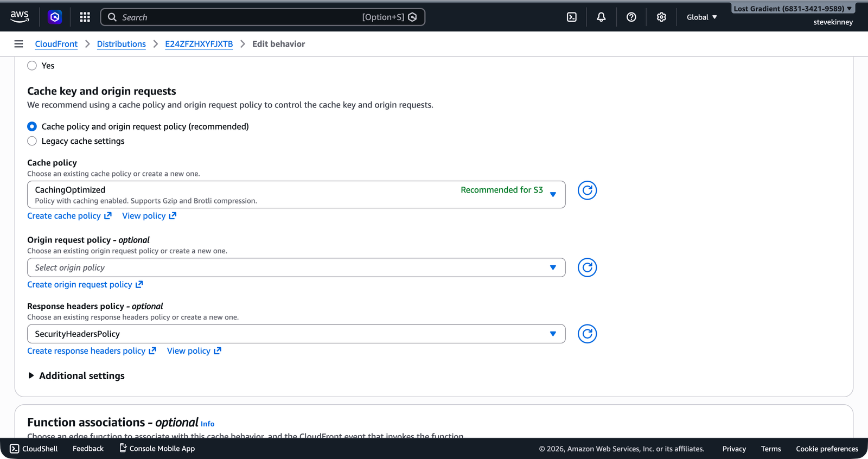Open the settings gear in header
This screenshot has height=459, width=868.
(661, 17)
